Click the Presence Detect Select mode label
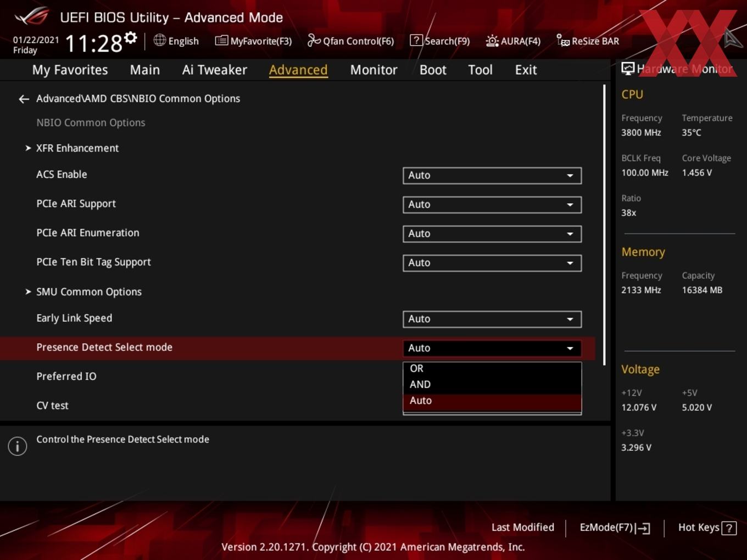747x560 pixels. pos(104,348)
